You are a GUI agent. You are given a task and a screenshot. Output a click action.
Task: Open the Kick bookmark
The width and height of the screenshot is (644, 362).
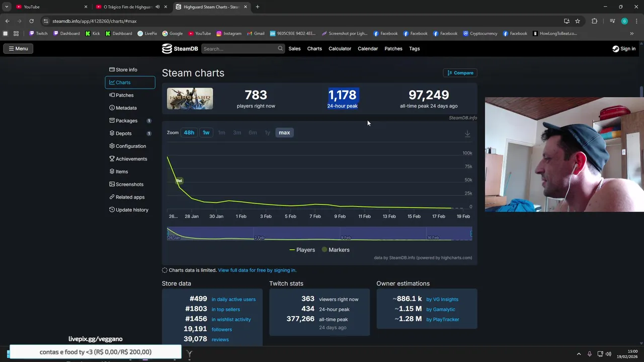click(x=93, y=34)
